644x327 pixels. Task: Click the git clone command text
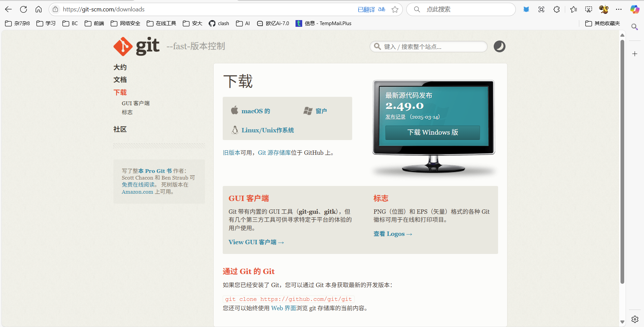(x=288, y=299)
